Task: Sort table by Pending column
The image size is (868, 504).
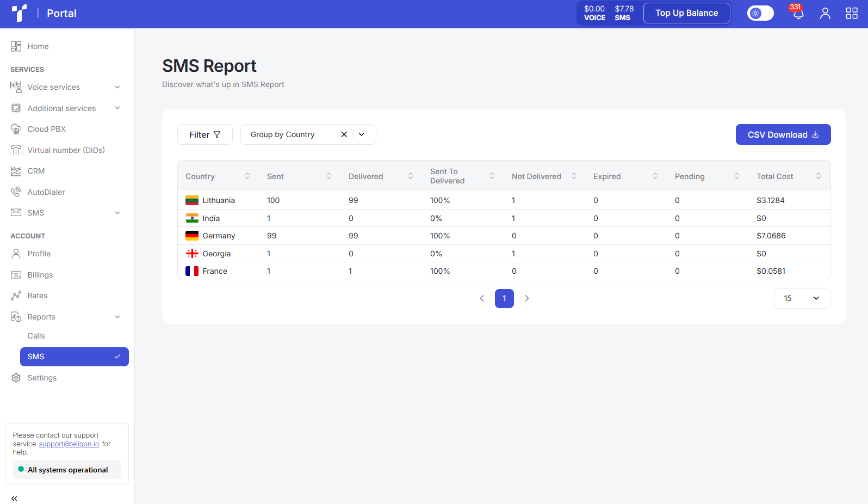Action: 737,176
